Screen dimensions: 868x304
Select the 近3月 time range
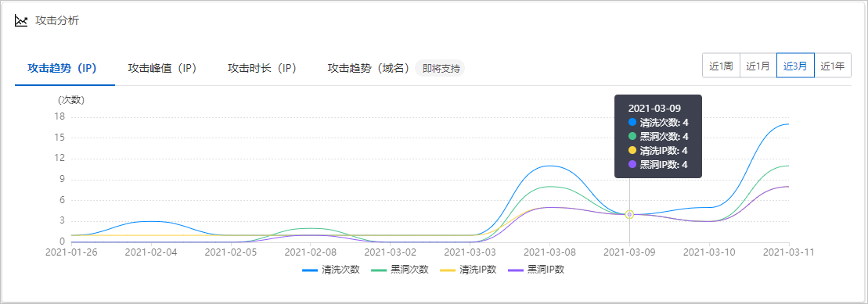point(795,66)
